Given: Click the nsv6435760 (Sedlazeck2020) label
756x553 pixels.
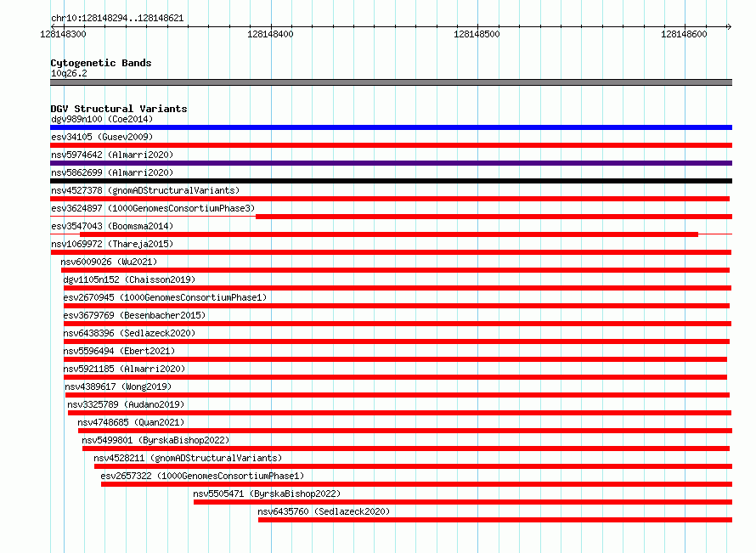Looking at the screenshot, I should coord(324,511).
